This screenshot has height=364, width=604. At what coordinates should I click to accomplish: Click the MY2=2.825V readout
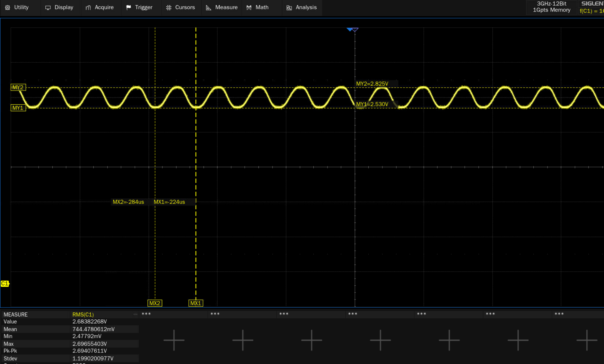tap(372, 84)
